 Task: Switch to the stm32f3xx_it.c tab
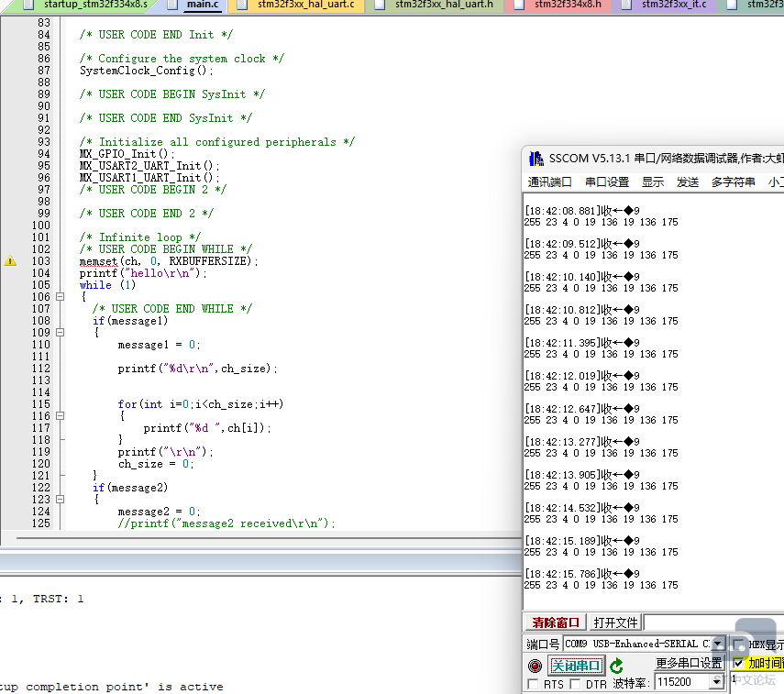673,6
